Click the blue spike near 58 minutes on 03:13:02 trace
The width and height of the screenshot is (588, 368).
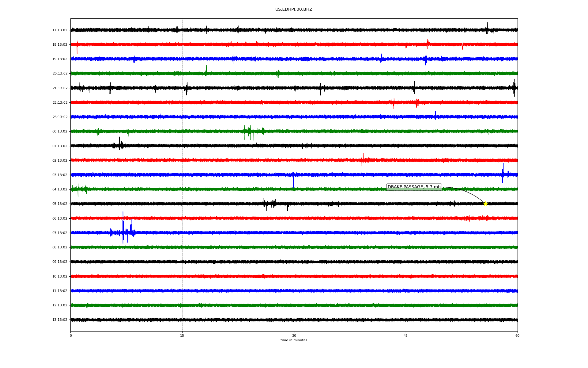coord(503,173)
